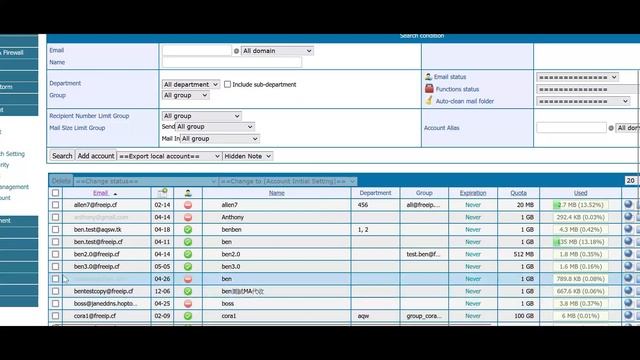Check the box for allen7@freeip.cf
The height and width of the screenshot is (360, 640).
click(x=56, y=205)
